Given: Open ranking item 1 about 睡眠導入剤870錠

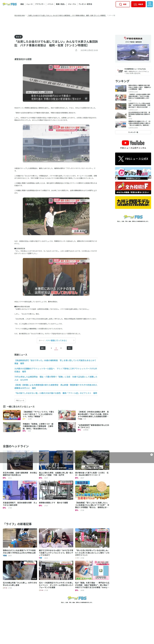Looking at the screenshot, I should 133,88.
